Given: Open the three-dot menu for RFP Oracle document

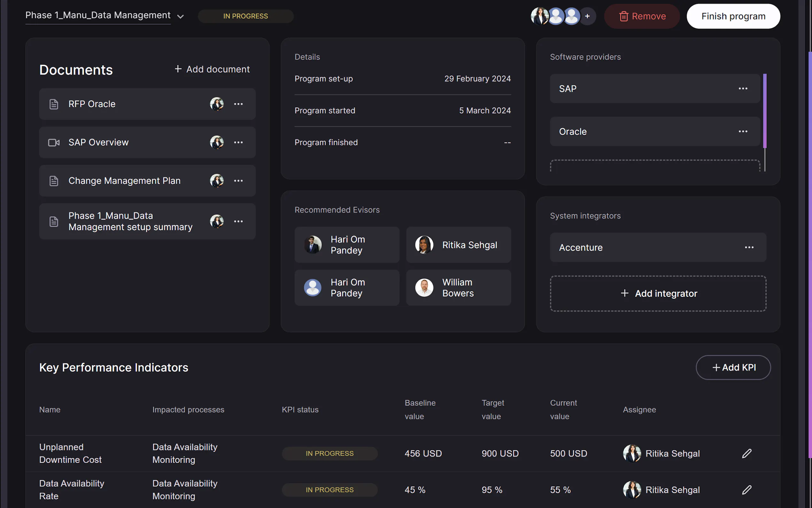Looking at the screenshot, I should 238,104.
